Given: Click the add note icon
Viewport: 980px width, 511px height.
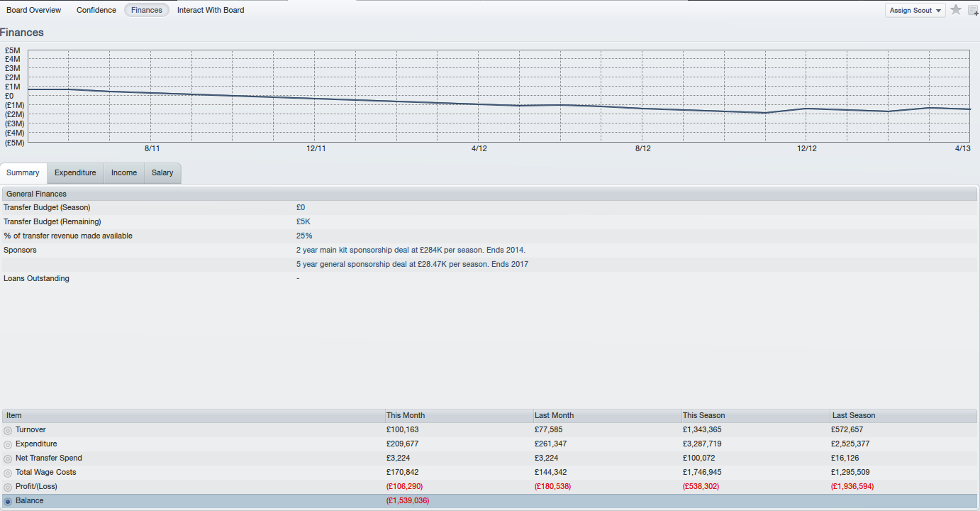Looking at the screenshot, I should pyautogui.click(x=973, y=10).
